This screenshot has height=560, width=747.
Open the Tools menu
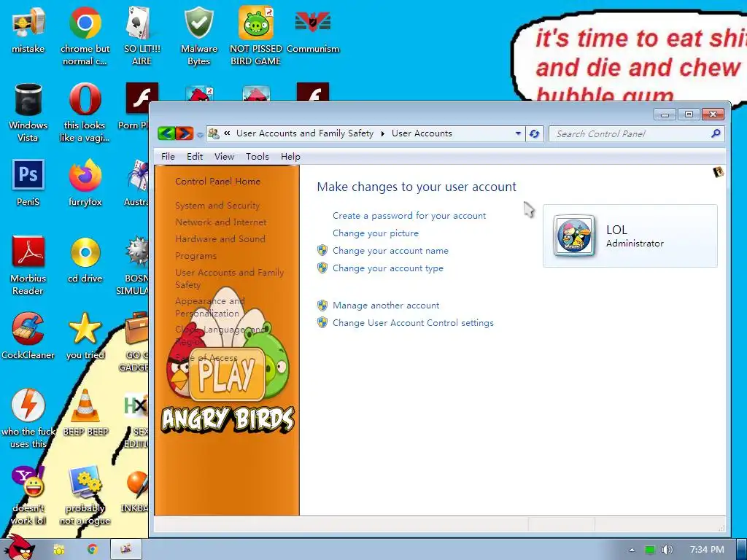pyautogui.click(x=258, y=157)
